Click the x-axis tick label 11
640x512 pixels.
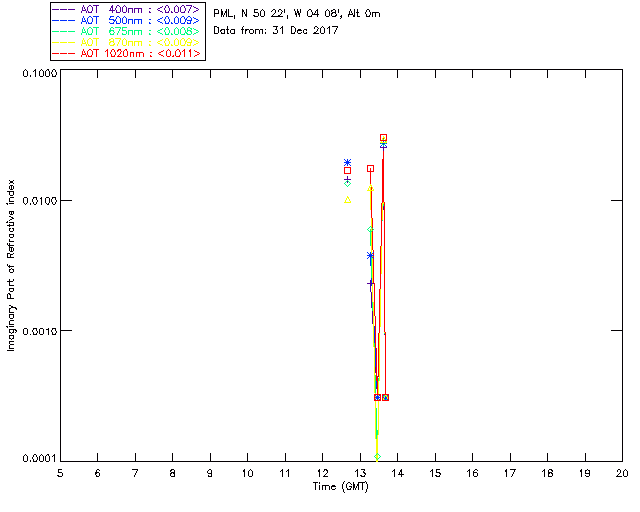[285, 474]
